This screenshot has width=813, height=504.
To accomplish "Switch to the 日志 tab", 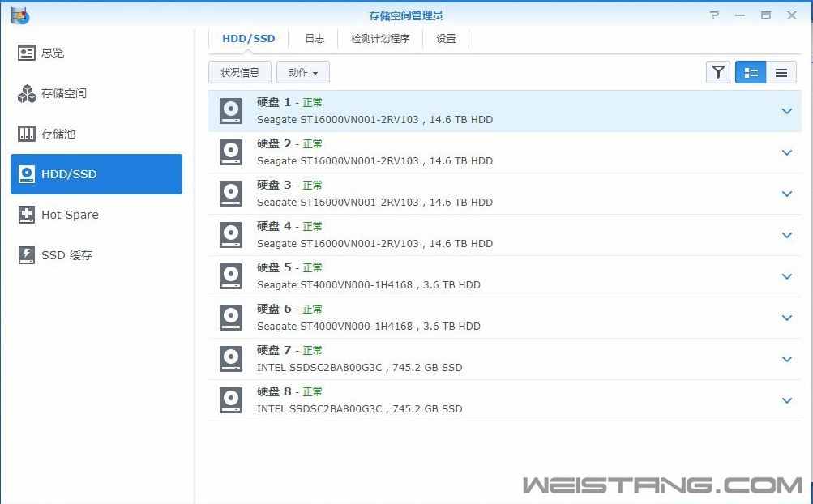I will (x=315, y=38).
